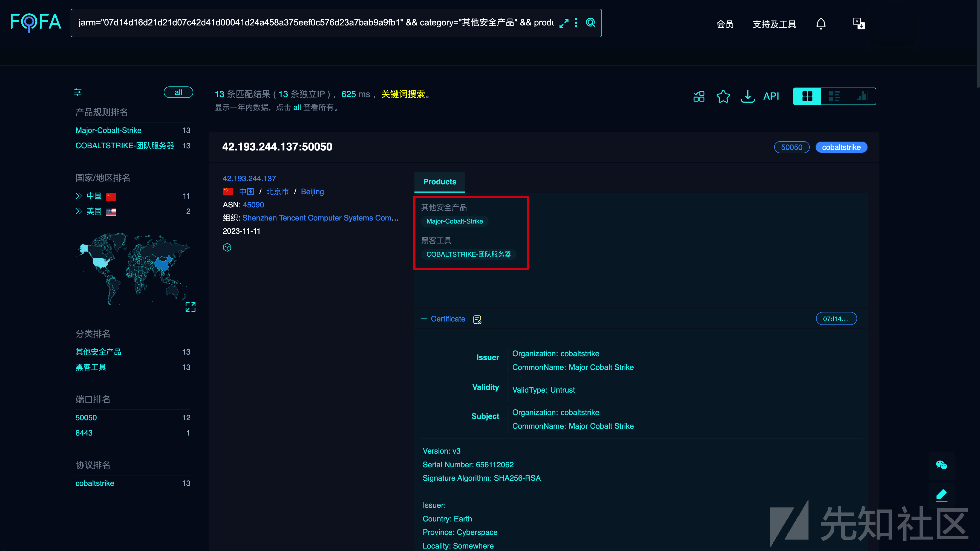Click the 中国 country link in result
Image resolution: width=980 pixels, height=551 pixels.
[x=247, y=192]
